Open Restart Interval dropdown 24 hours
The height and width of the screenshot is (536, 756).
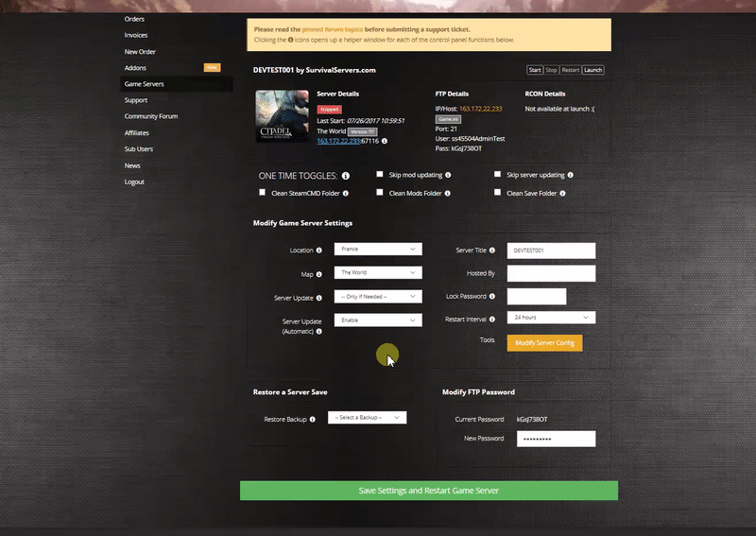coord(551,318)
